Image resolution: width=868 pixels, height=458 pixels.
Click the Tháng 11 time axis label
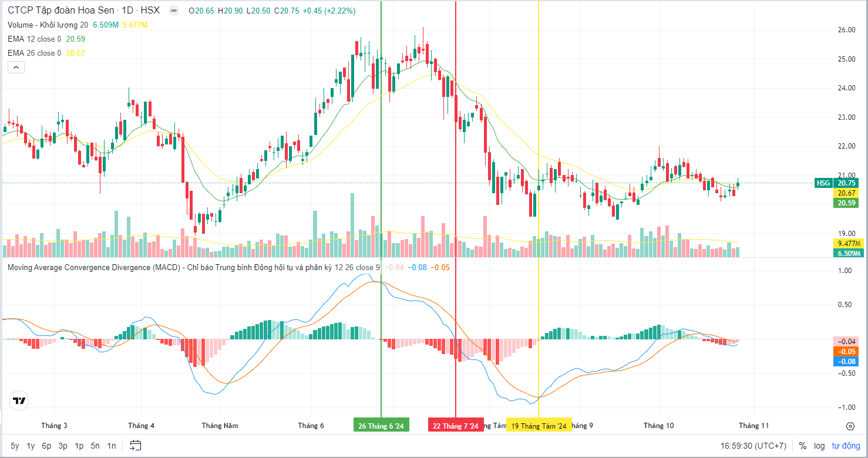[x=754, y=426]
